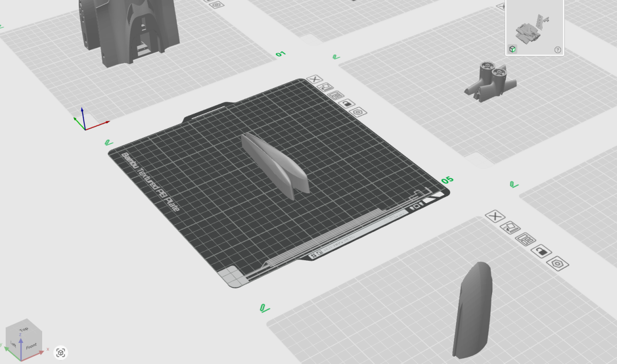Select the Left face of the view cube
This screenshot has height=364, width=617.
[x=13, y=343]
